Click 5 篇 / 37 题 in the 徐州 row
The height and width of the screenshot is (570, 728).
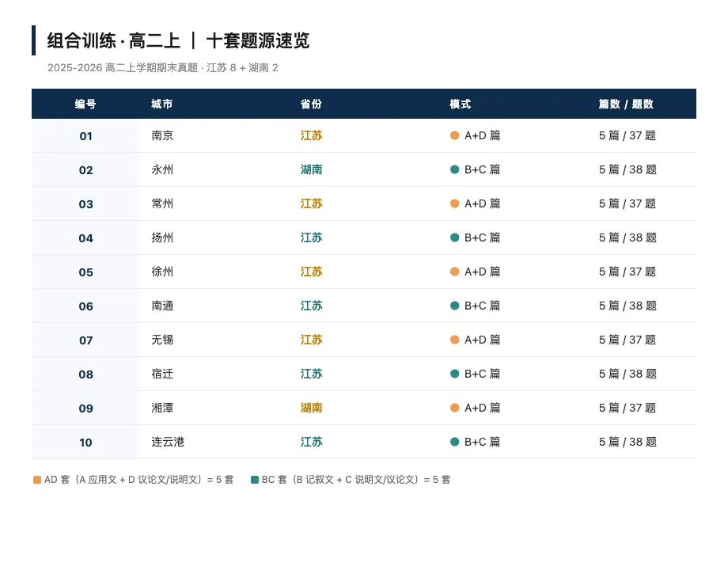click(628, 272)
